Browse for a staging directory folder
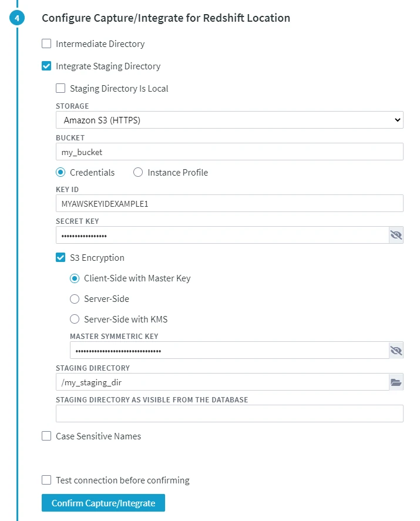 [396, 382]
